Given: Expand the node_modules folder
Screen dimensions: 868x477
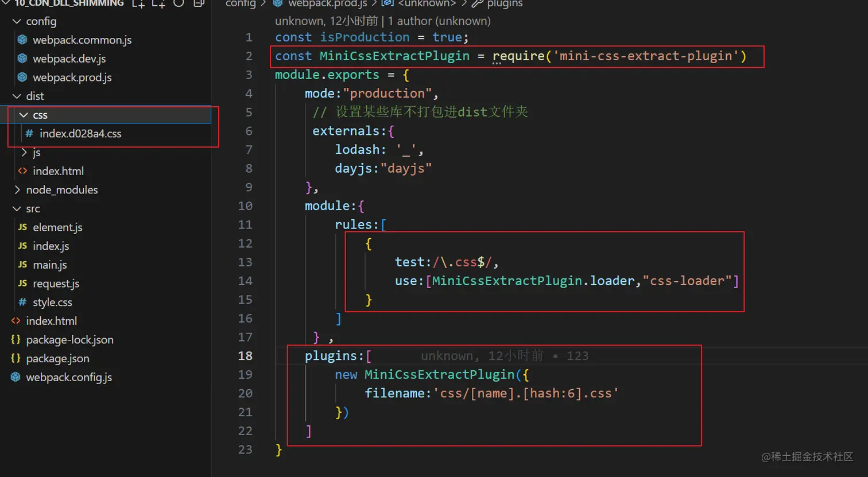Looking at the screenshot, I should pyautogui.click(x=17, y=189).
